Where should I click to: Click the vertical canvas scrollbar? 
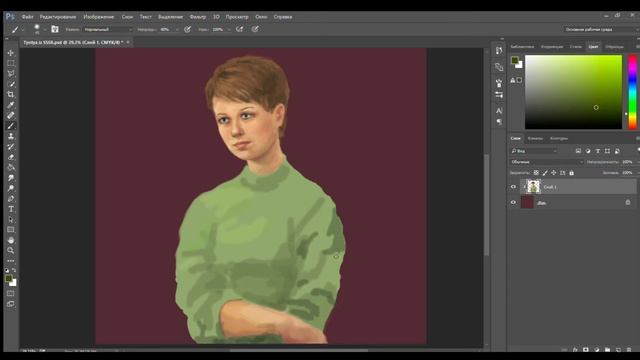(x=486, y=204)
